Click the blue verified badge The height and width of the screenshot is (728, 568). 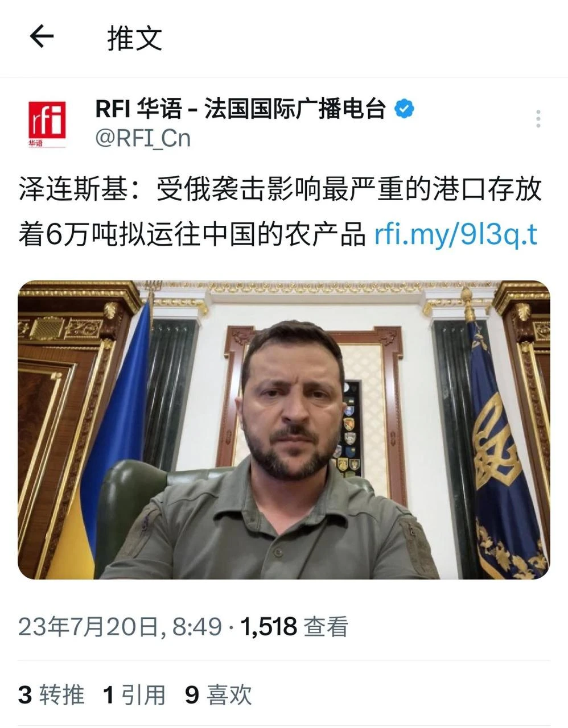tap(405, 108)
